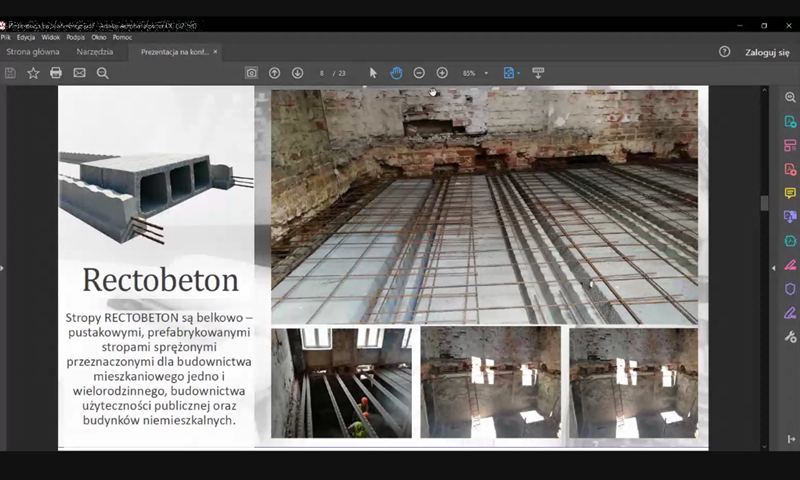The image size is (800, 480).
Task: Open the Widok menu
Action: 51,37
